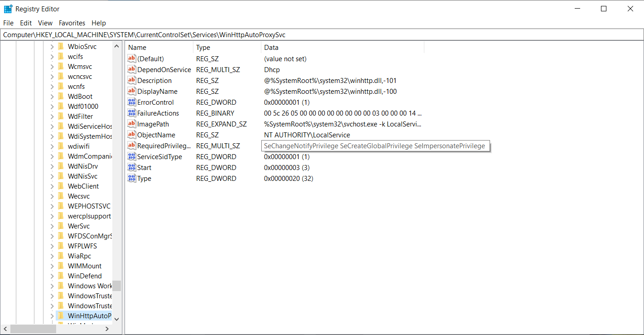Open the Edit menu
644x335 pixels.
(x=26, y=23)
